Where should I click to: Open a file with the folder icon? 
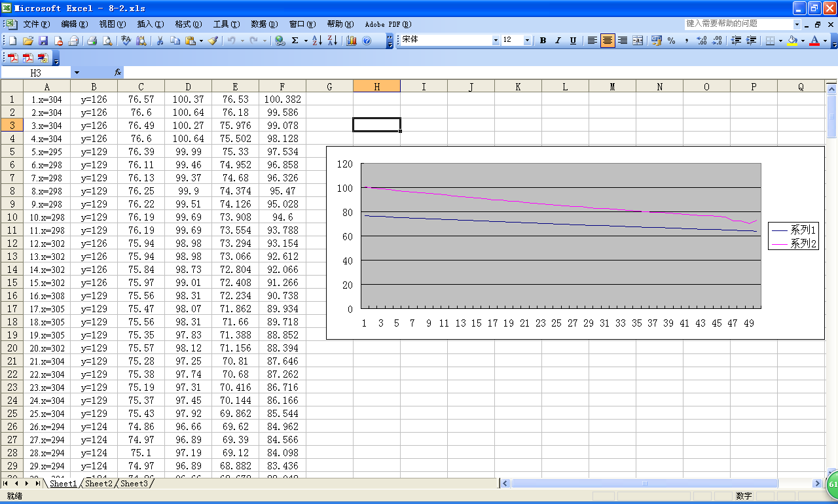(28, 41)
